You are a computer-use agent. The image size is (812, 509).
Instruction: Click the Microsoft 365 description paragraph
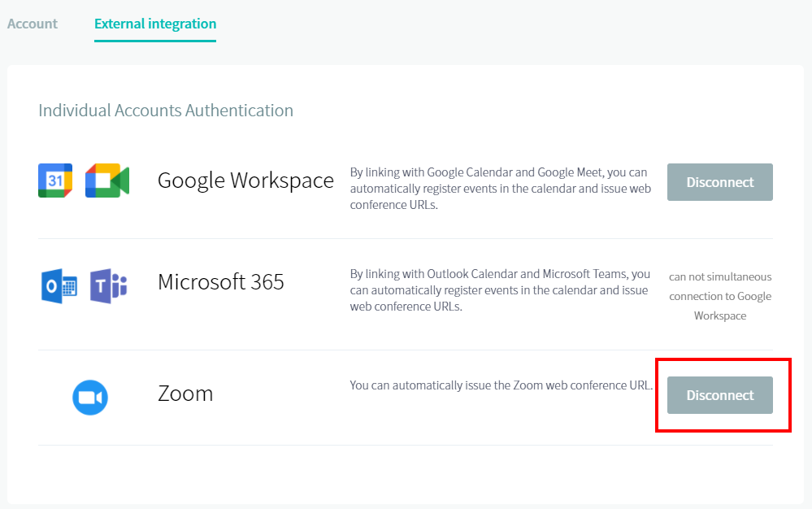tap(500, 290)
